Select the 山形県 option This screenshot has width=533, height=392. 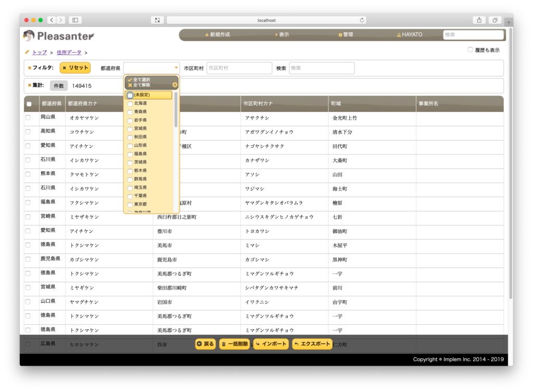click(130, 146)
